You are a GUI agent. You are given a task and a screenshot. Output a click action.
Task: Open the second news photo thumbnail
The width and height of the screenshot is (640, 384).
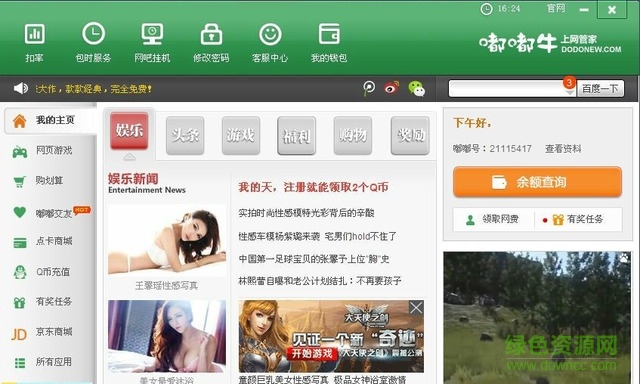click(x=167, y=336)
